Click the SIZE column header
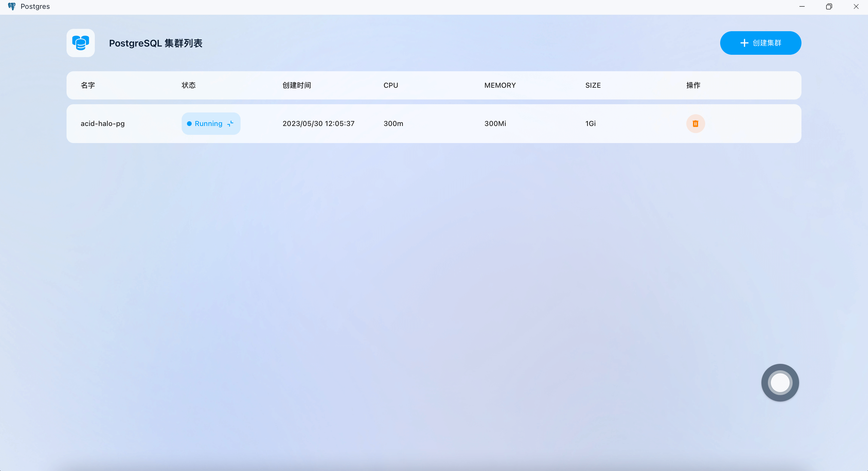868x471 pixels. tap(593, 85)
